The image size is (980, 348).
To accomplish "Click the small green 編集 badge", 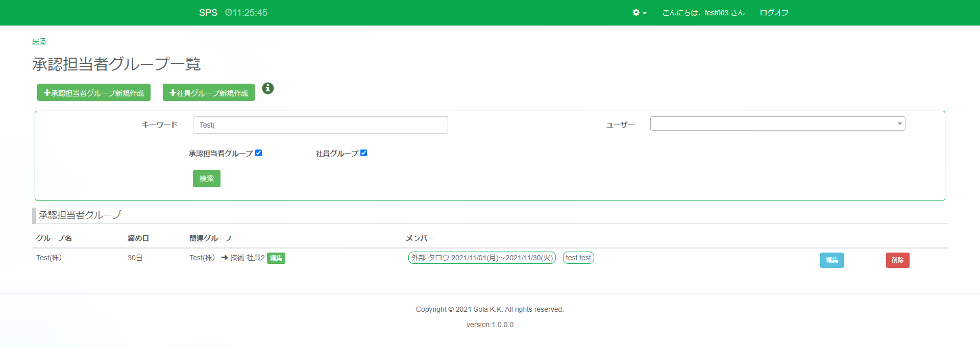I will click(276, 258).
